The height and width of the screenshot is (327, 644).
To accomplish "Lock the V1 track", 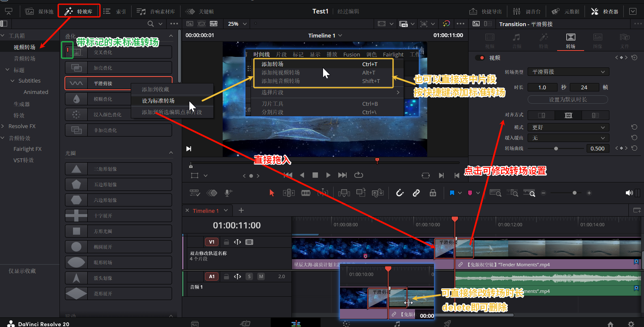I will [x=226, y=242].
